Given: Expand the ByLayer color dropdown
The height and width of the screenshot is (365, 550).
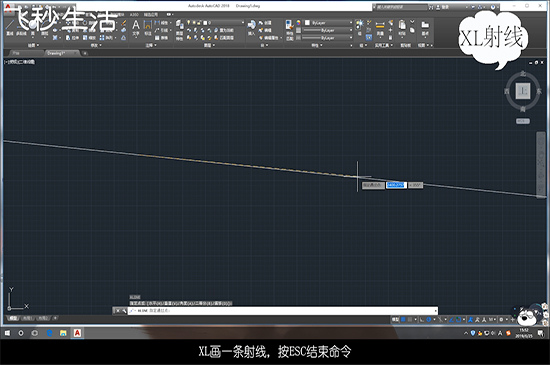Looking at the screenshot, I should (328, 23).
